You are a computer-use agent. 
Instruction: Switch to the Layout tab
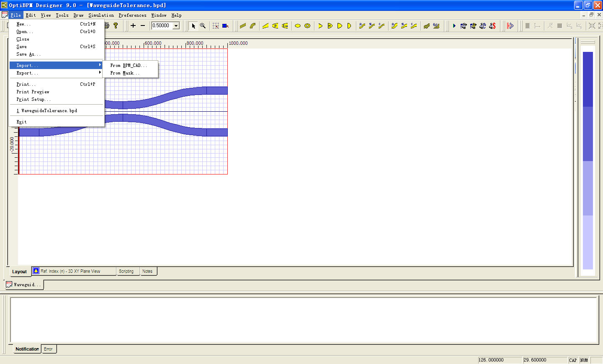19,272
